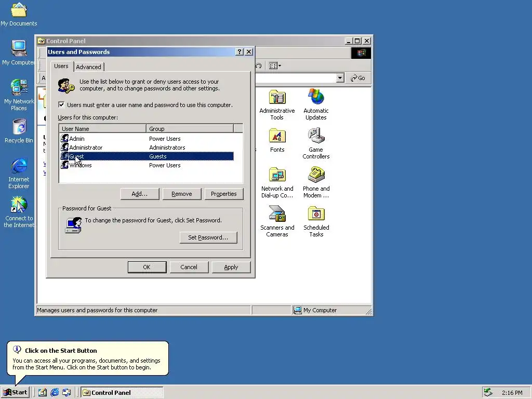The height and width of the screenshot is (399, 532).
Task: Switch to the Users tab
Action: coord(61,66)
